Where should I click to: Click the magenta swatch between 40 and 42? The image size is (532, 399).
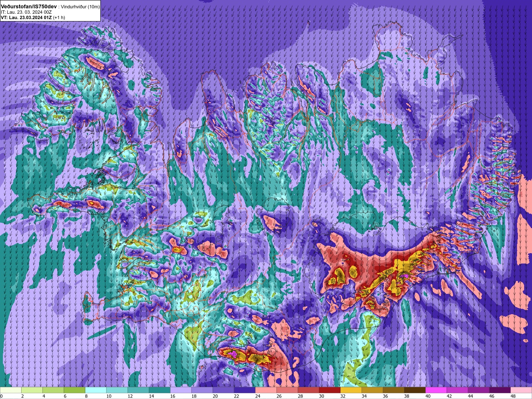436,390
